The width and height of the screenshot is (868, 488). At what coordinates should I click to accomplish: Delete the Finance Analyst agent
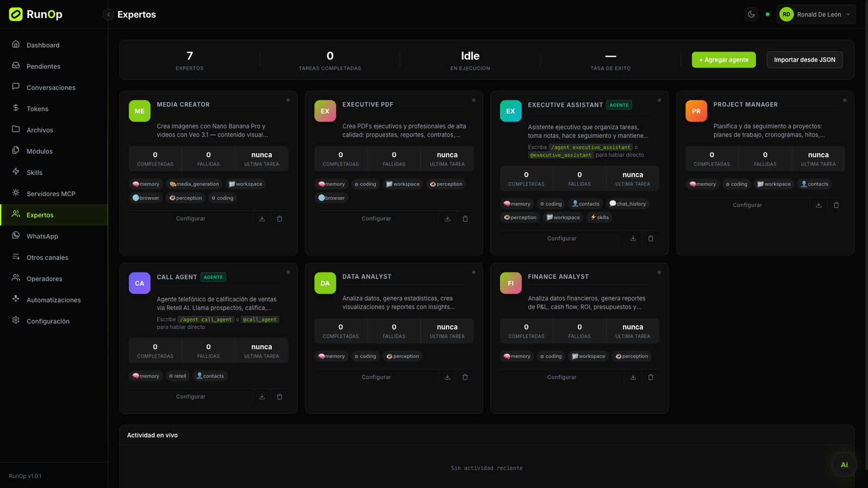click(650, 377)
